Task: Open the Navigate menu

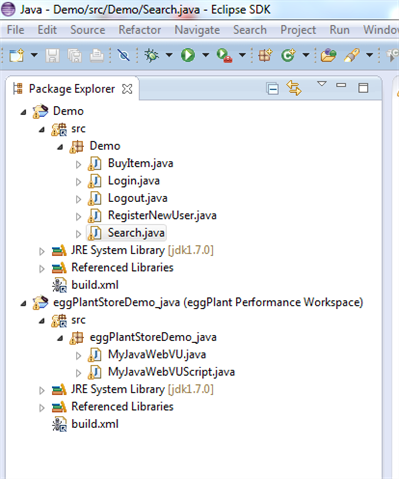Action: click(x=197, y=30)
